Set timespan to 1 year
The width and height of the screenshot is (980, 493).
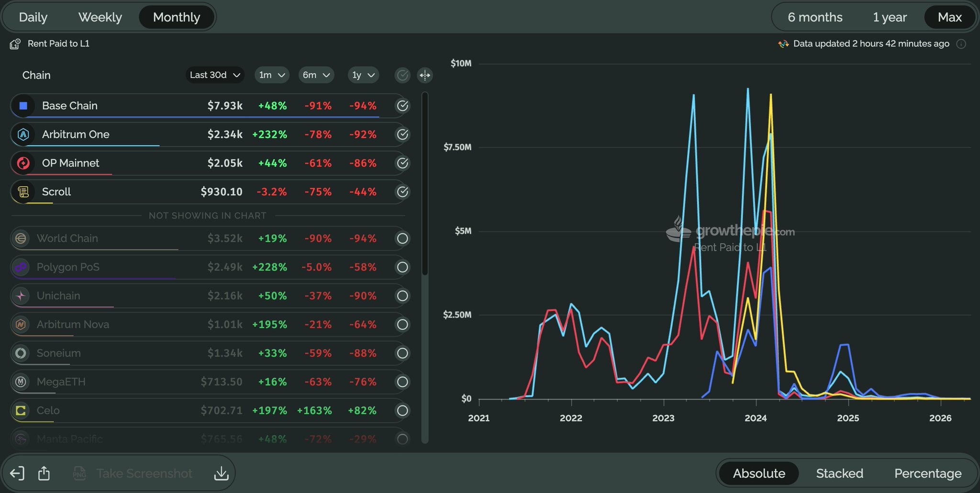pyautogui.click(x=890, y=17)
